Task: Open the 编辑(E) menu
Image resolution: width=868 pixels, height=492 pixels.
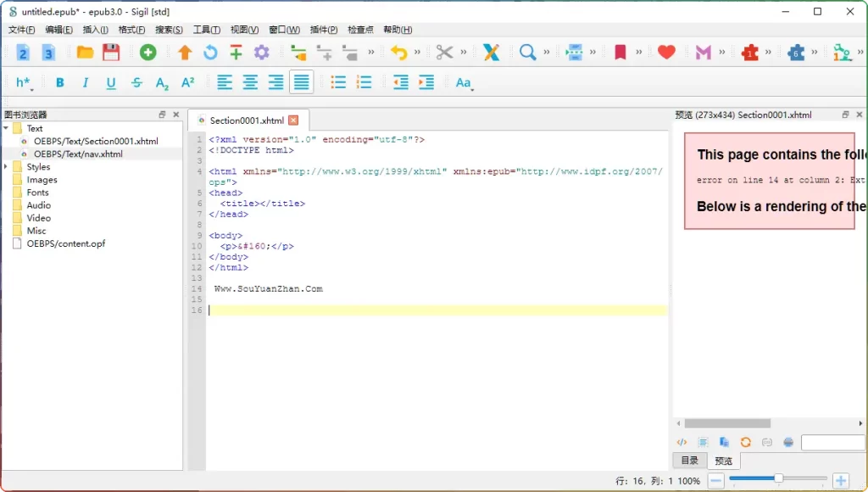Action: (58, 30)
